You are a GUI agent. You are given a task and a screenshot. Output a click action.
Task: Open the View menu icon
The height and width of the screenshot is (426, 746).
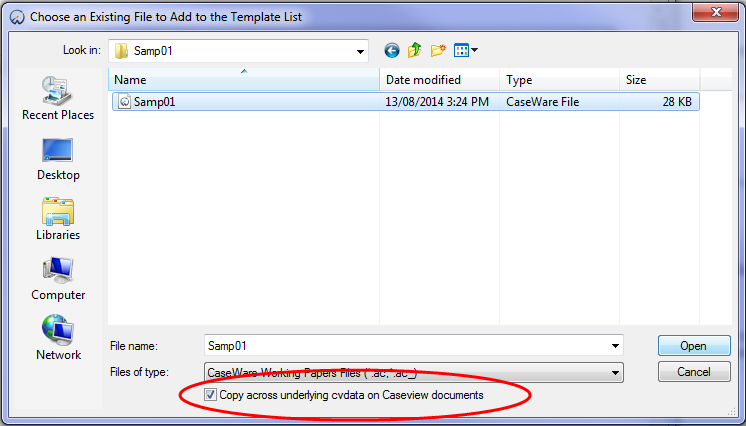pyautogui.click(x=466, y=50)
